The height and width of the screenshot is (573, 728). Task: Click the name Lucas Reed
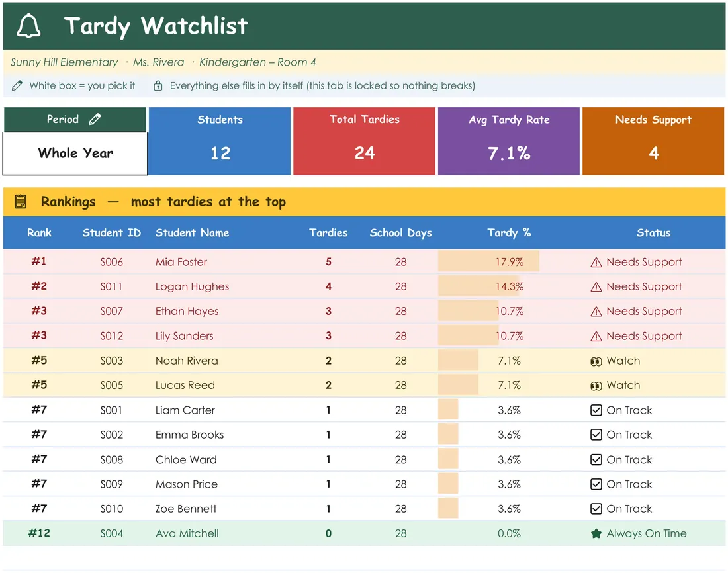point(185,385)
